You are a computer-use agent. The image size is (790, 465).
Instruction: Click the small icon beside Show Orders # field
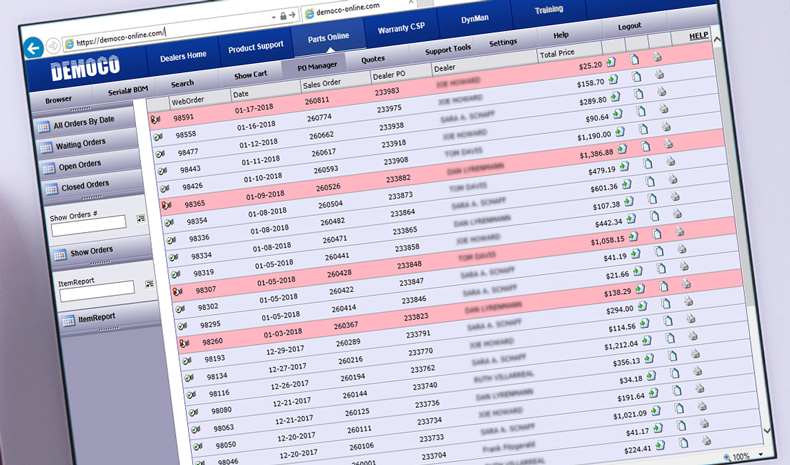point(141,218)
